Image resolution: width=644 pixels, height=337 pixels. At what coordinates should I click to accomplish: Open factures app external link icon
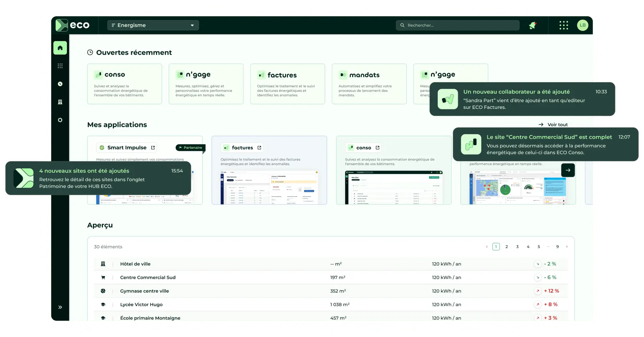(259, 148)
